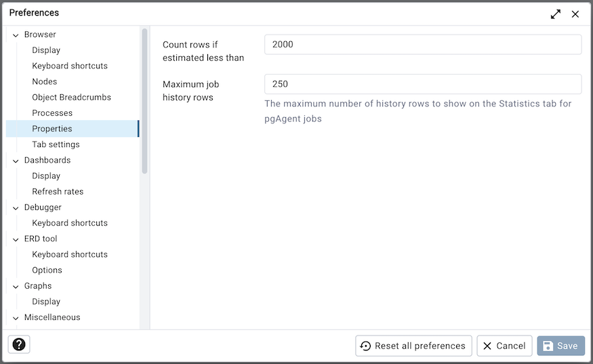Select Nodes under Browser

click(45, 81)
